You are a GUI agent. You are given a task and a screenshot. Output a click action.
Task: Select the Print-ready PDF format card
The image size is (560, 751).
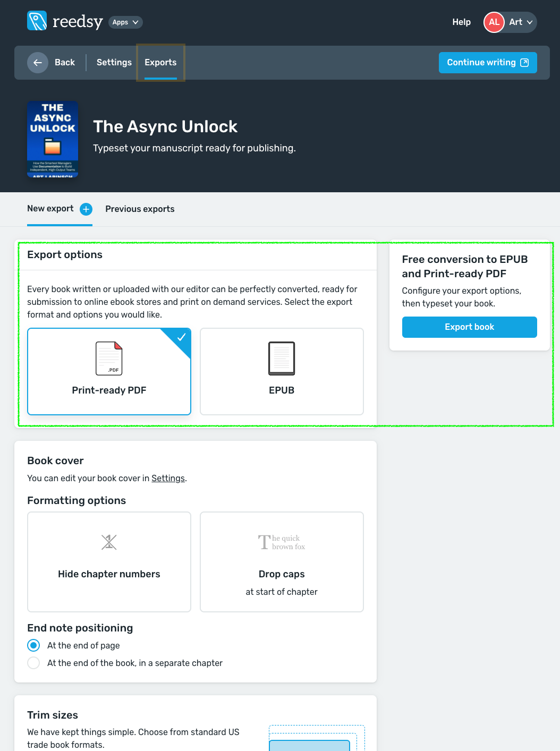(x=109, y=371)
